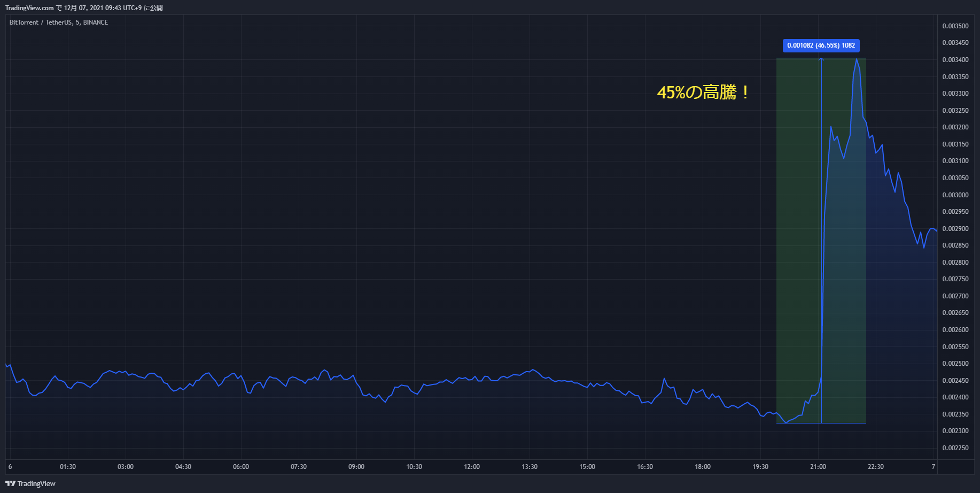Click the 0.003500 price axis label
The height and width of the screenshot is (493, 980).
955,26
